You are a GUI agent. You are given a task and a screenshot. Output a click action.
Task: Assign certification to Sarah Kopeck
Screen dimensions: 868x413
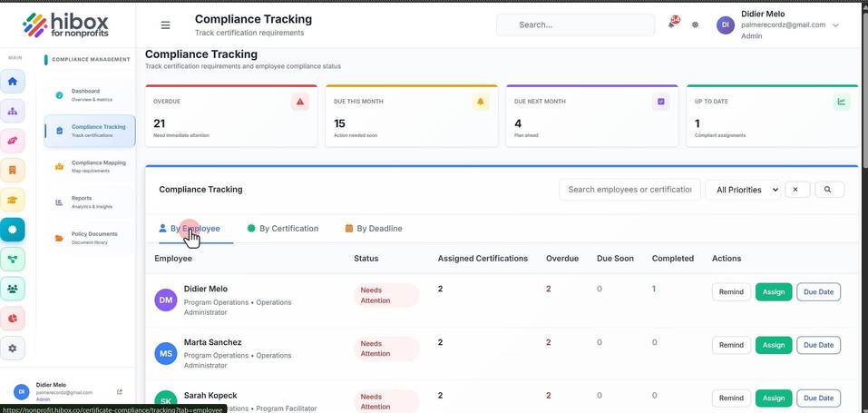click(x=774, y=398)
